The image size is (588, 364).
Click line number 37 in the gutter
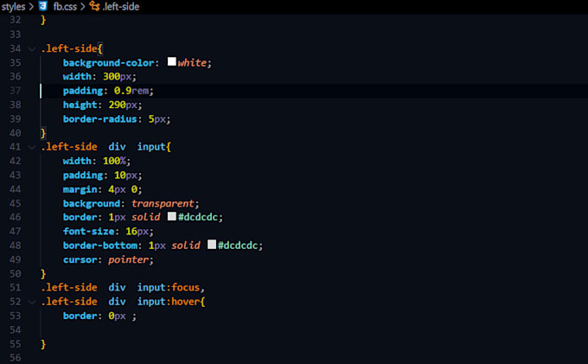click(16, 91)
